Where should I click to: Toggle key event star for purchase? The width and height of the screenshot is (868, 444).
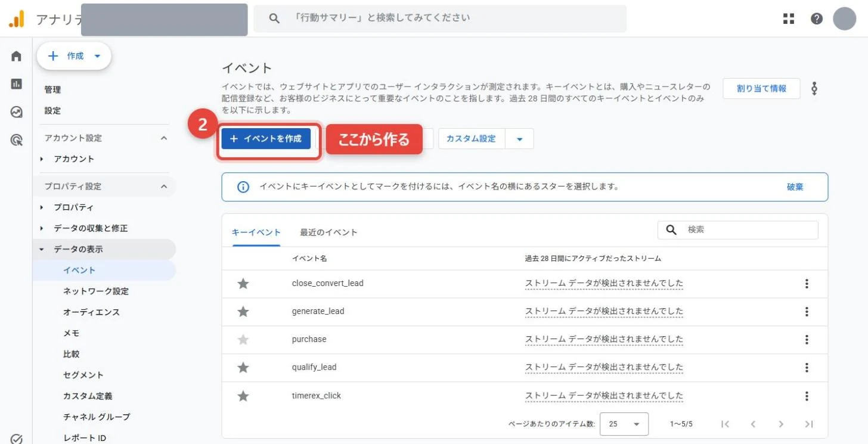(243, 340)
